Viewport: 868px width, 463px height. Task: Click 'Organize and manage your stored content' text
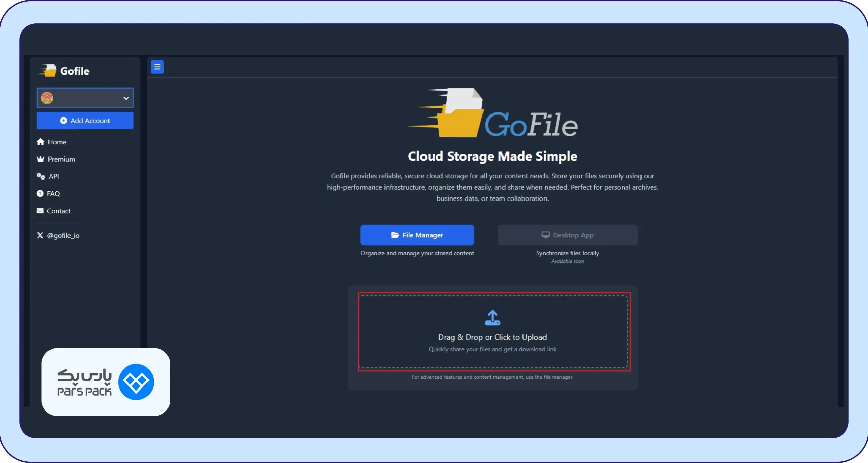pos(417,253)
